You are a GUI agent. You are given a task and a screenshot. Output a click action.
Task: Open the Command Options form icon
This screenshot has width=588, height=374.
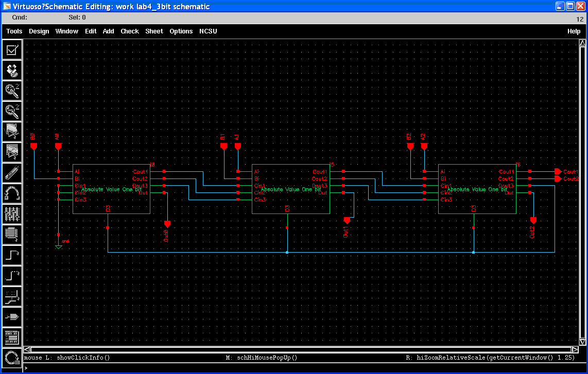point(12,337)
